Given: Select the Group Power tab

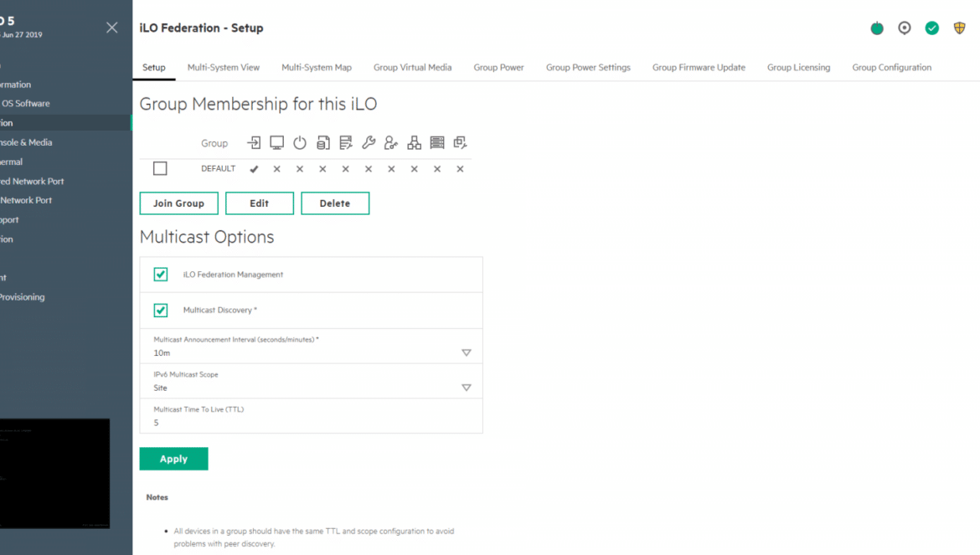Looking at the screenshot, I should 498,68.
